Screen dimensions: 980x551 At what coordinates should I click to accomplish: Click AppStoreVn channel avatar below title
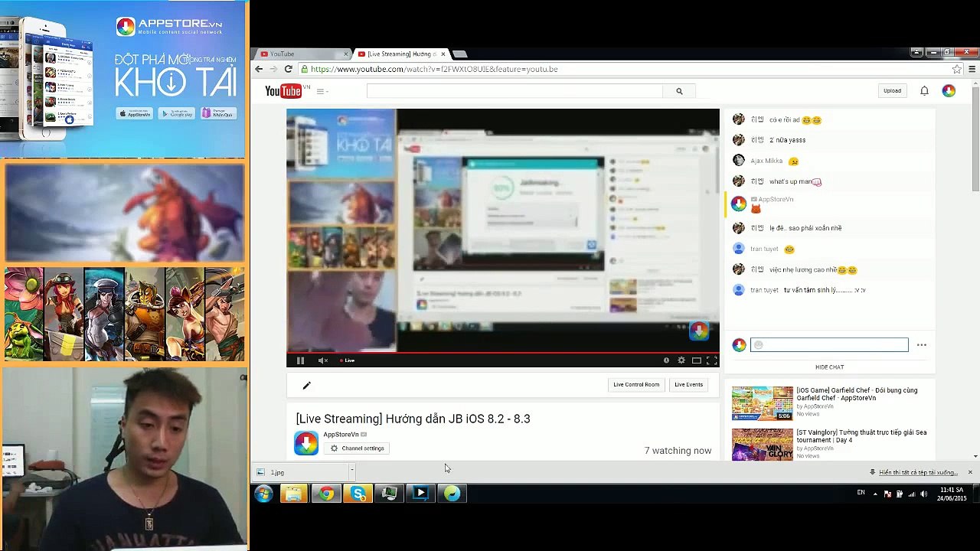click(x=306, y=443)
